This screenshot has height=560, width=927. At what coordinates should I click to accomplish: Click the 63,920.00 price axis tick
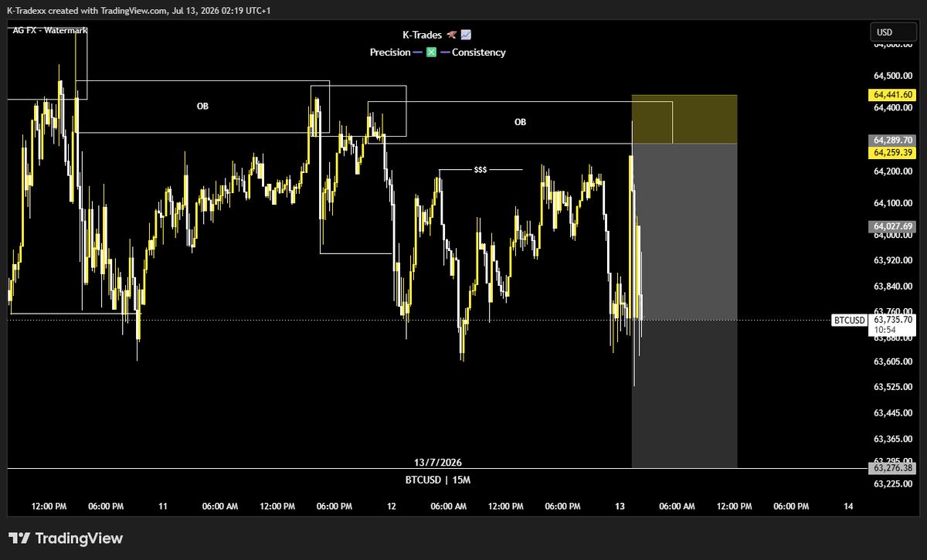[x=893, y=261]
